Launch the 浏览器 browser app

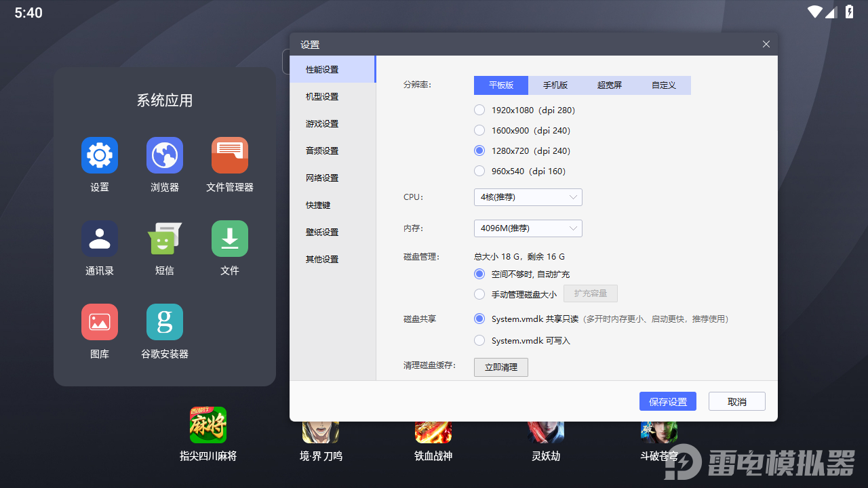[165, 155]
